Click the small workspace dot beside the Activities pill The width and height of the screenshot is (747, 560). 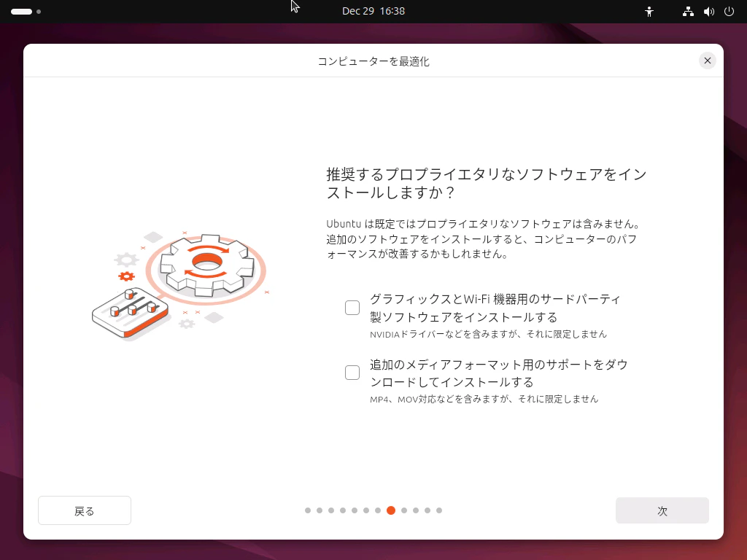(x=39, y=12)
